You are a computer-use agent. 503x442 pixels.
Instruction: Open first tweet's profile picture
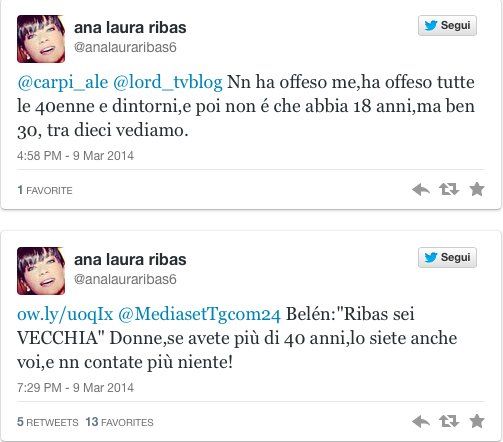point(41,39)
